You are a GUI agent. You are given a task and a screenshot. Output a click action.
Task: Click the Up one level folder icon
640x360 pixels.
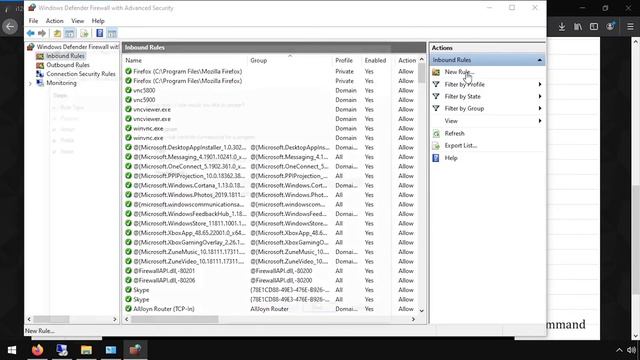coord(57,33)
